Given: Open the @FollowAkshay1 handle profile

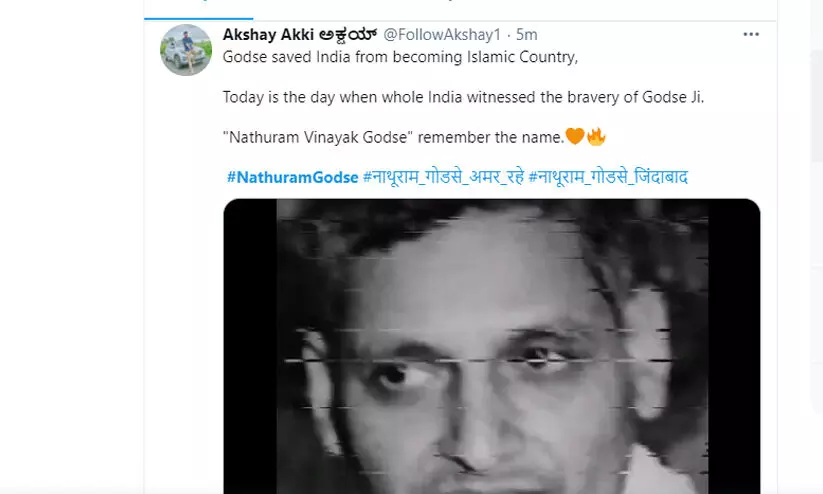Looking at the screenshot, I should coord(442,35).
